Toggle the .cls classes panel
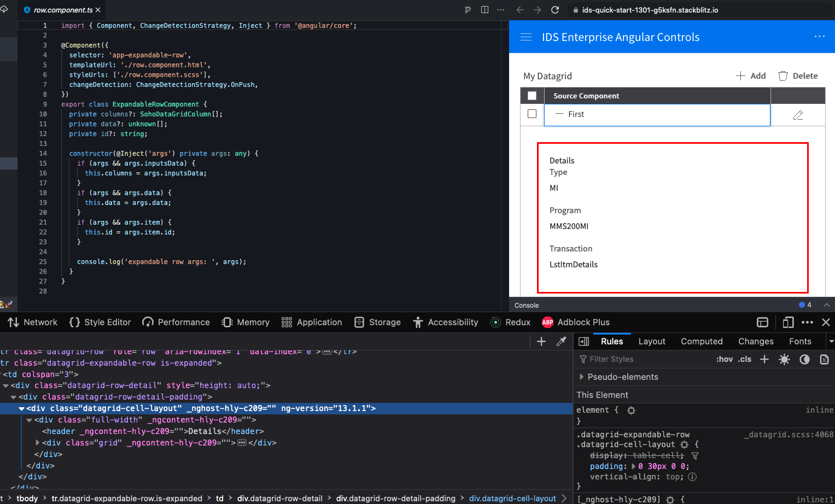Image resolution: width=835 pixels, height=504 pixels. tap(745, 359)
